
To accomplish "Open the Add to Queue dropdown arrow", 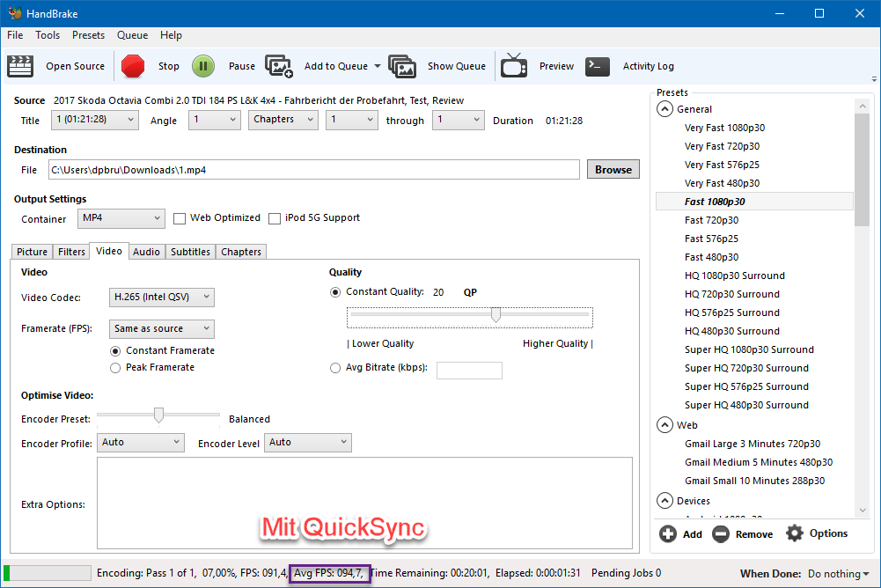I will point(378,66).
